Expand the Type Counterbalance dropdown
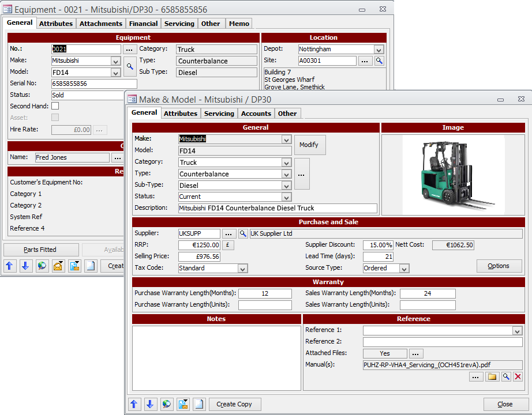This screenshot has height=415, width=532. pyautogui.click(x=287, y=174)
